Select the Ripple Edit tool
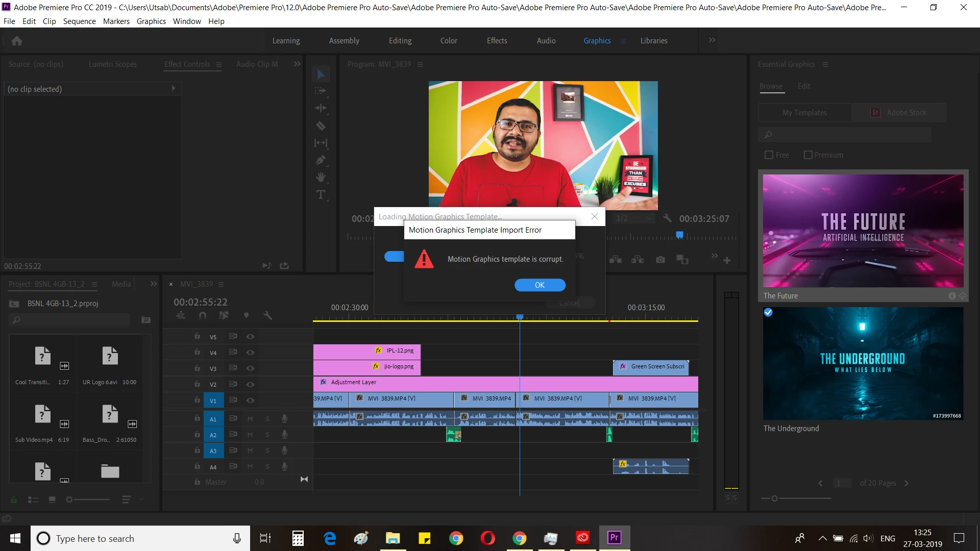The image size is (980, 551). (x=321, y=108)
